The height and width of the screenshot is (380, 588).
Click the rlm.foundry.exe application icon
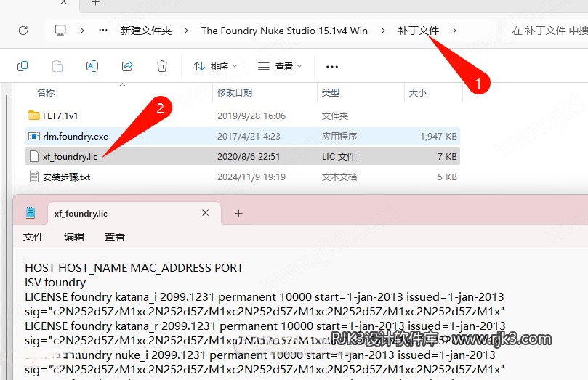tap(33, 136)
